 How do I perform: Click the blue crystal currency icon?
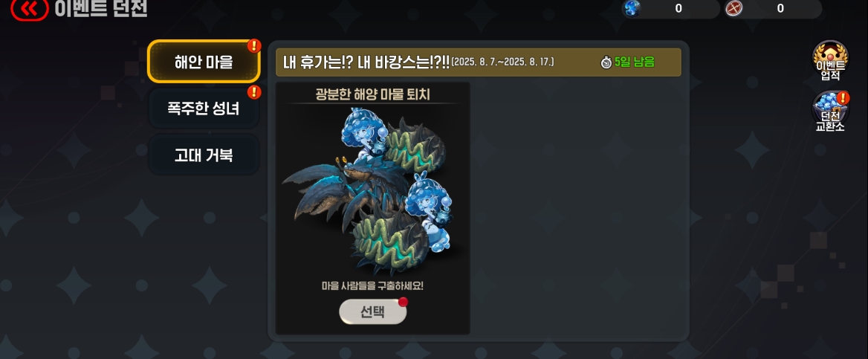pyautogui.click(x=632, y=8)
